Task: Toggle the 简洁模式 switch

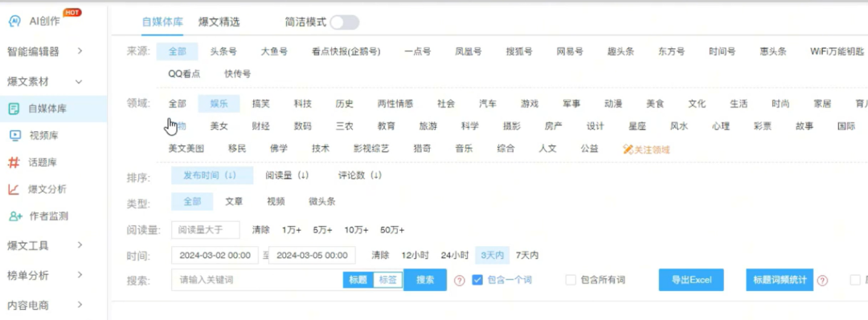Action: tap(344, 23)
